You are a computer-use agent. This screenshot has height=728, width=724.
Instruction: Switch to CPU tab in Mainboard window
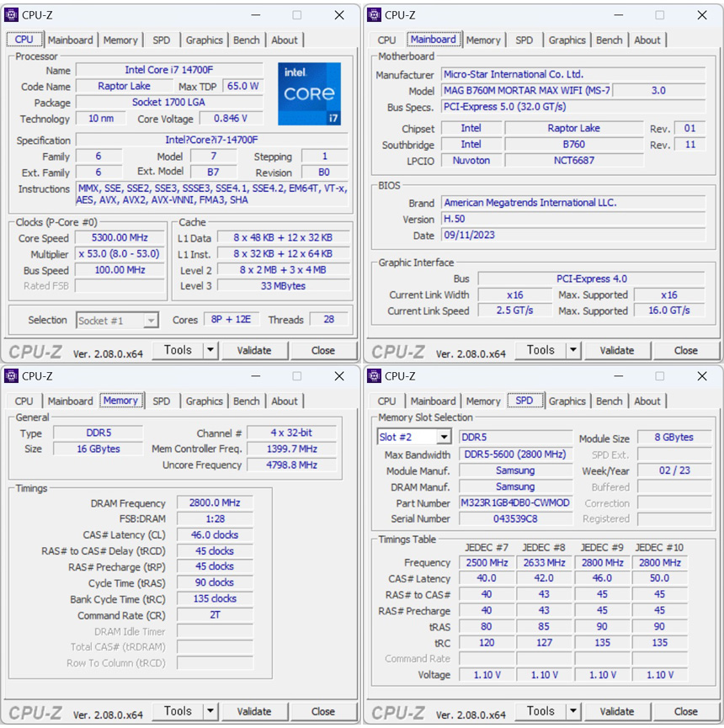[x=386, y=40]
